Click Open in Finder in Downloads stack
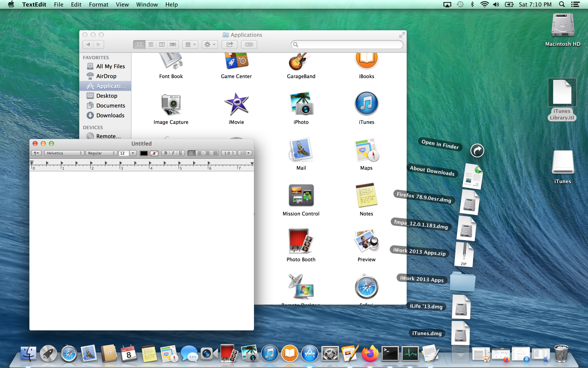The height and width of the screenshot is (368, 588). pos(477,151)
